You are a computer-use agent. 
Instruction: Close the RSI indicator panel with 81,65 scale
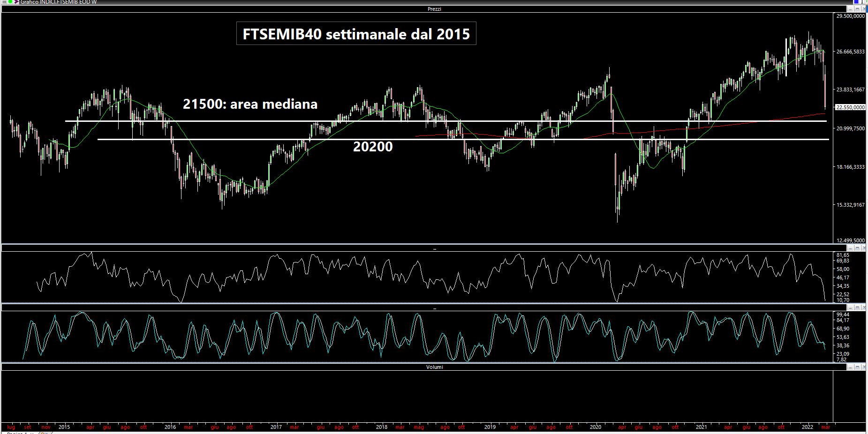[864, 247]
